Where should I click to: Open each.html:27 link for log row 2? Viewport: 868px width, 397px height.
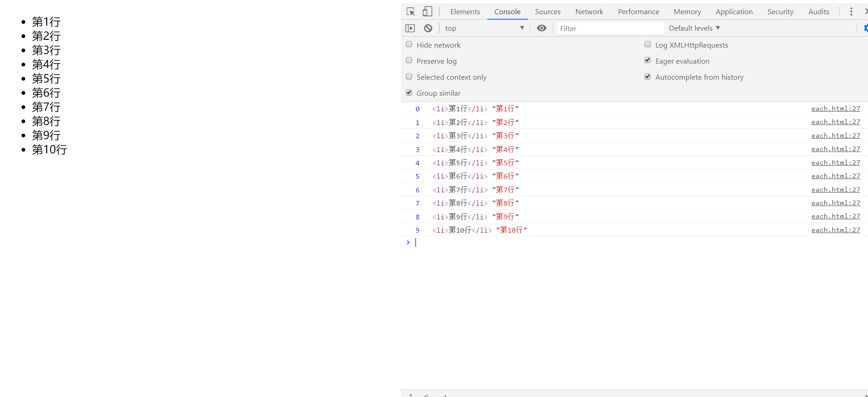pyautogui.click(x=835, y=136)
